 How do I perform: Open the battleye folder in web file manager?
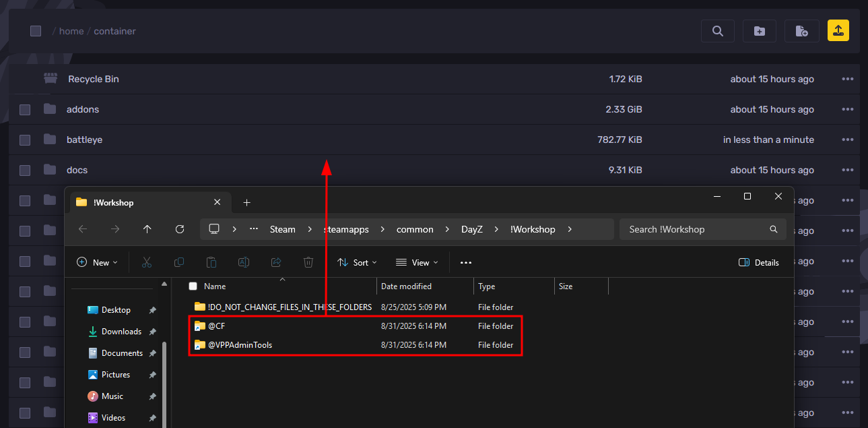click(85, 140)
